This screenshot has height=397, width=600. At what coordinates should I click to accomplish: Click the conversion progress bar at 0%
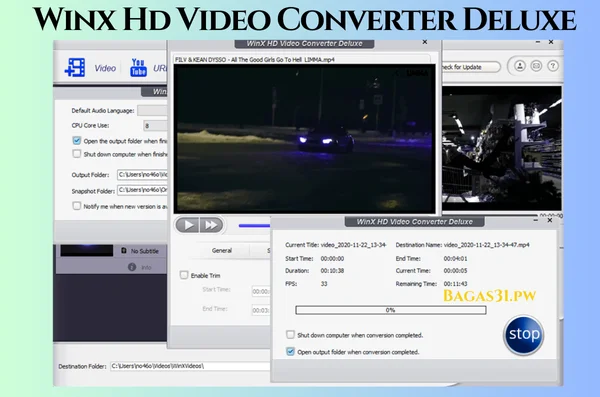(391, 310)
